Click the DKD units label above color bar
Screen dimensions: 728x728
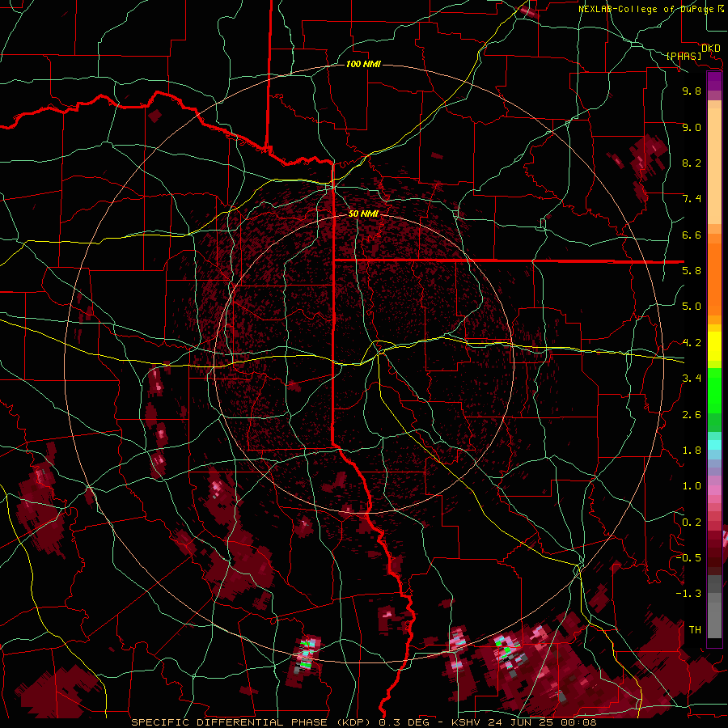pos(711,49)
